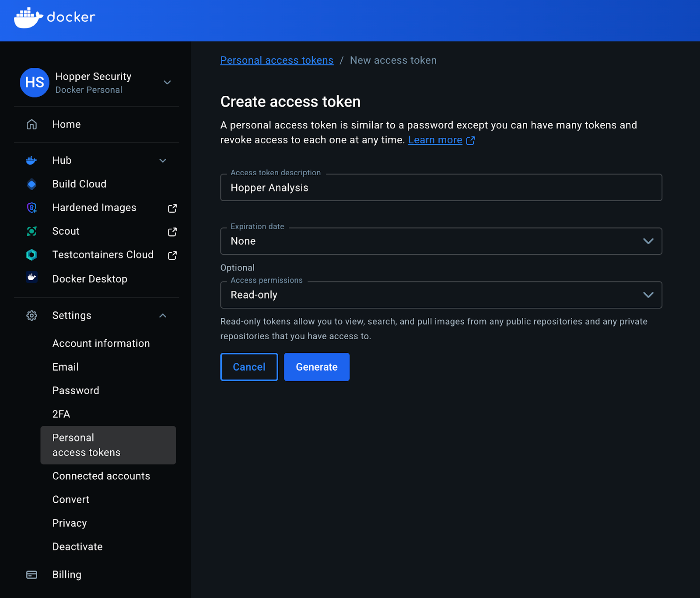Image resolution: width=700 pixels, height=598 pixels.
Task: Click the Learn more external link icon
Action: pyautogui.click(x=470, y=140)
